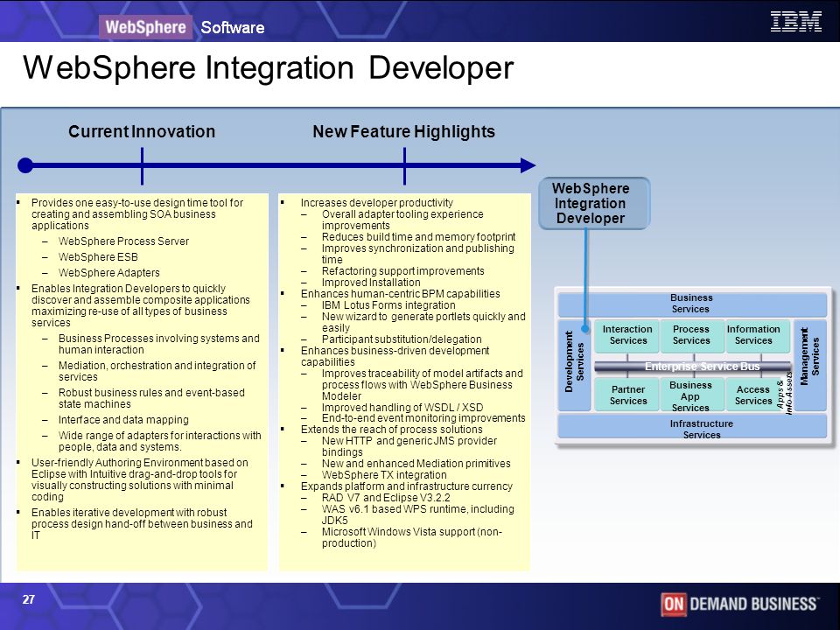Image resolution: width=840 pixels, height=630 pixels.
Task: Click the Development Services block
Action: (x=574, y=366)
